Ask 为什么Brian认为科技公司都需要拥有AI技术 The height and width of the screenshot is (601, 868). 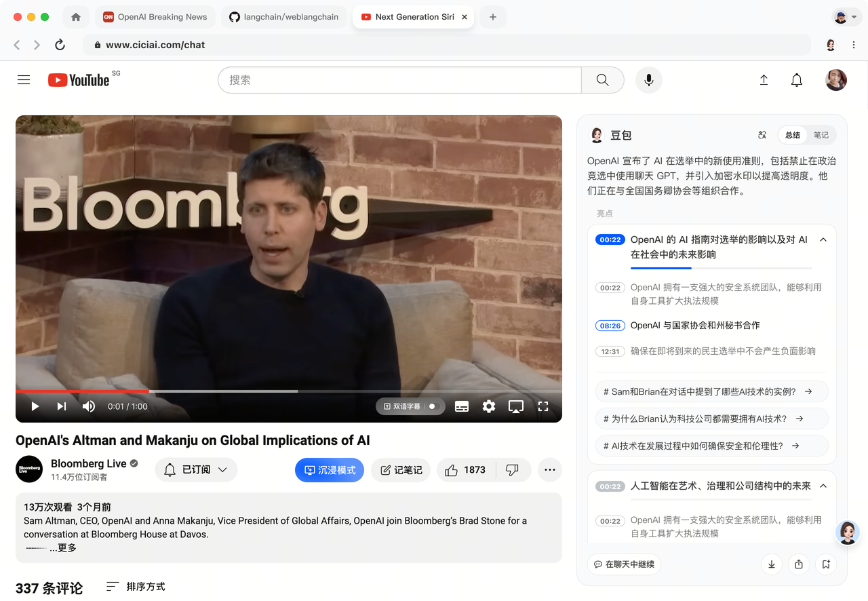pos(712,419)
